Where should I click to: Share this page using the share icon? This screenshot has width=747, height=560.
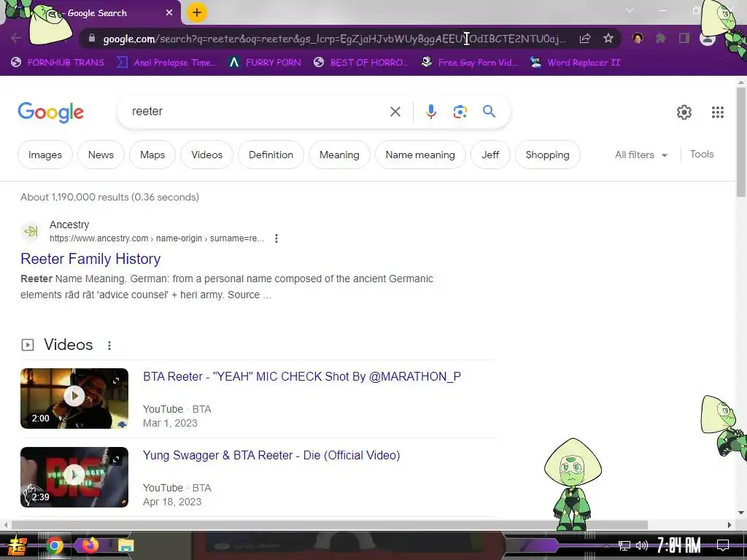click(585, 39)
